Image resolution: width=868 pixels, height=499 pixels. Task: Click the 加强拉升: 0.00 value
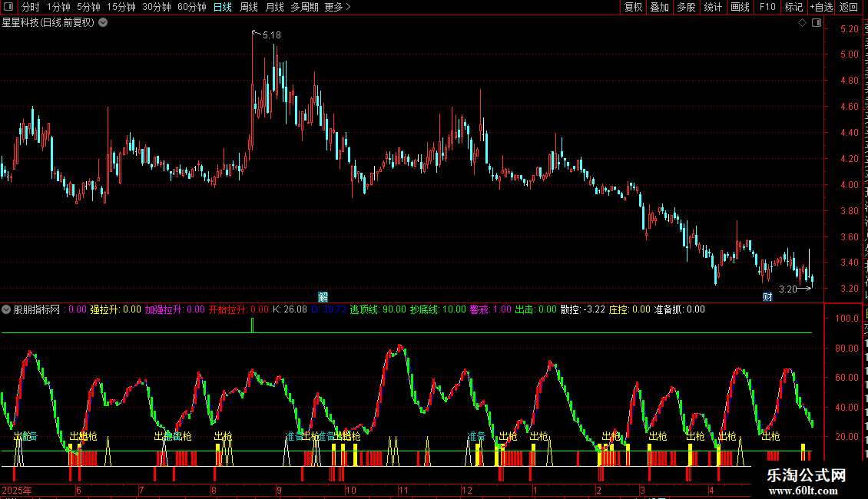point(175,309)
